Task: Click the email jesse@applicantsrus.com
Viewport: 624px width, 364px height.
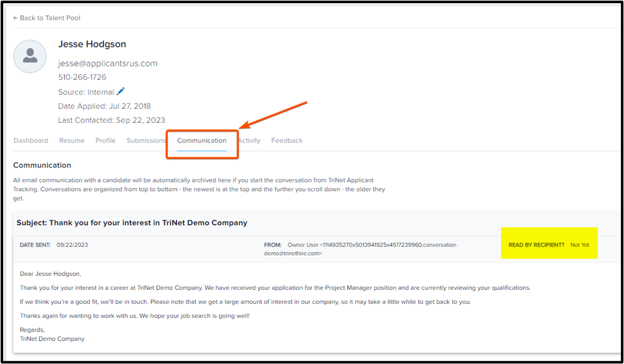Action: coord(108,63)
